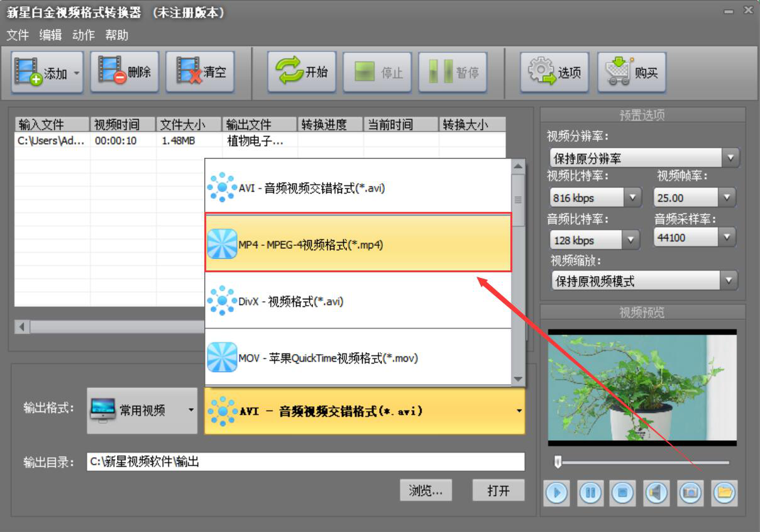This screenshot has width=760, height=532.
Task: Expand the 816 kbps video bitrate dropdown
Action: point(632,197)
